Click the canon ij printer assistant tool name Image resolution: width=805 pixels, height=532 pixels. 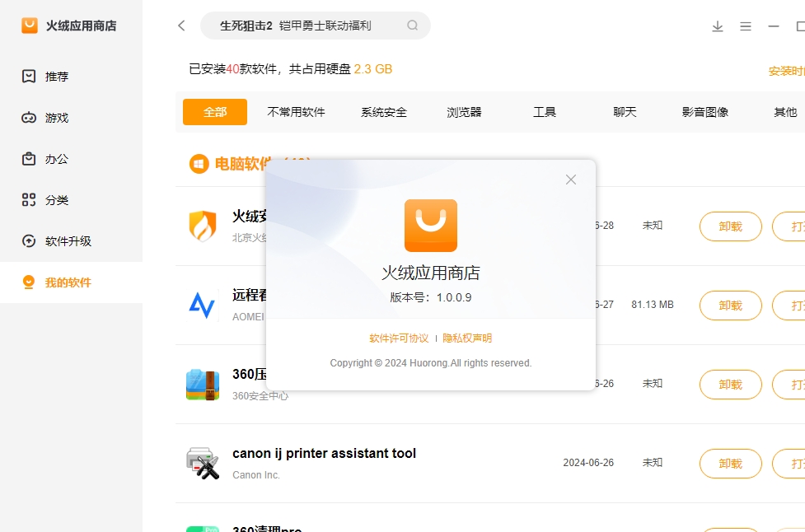pyautogui.click(x=324, y=454)
